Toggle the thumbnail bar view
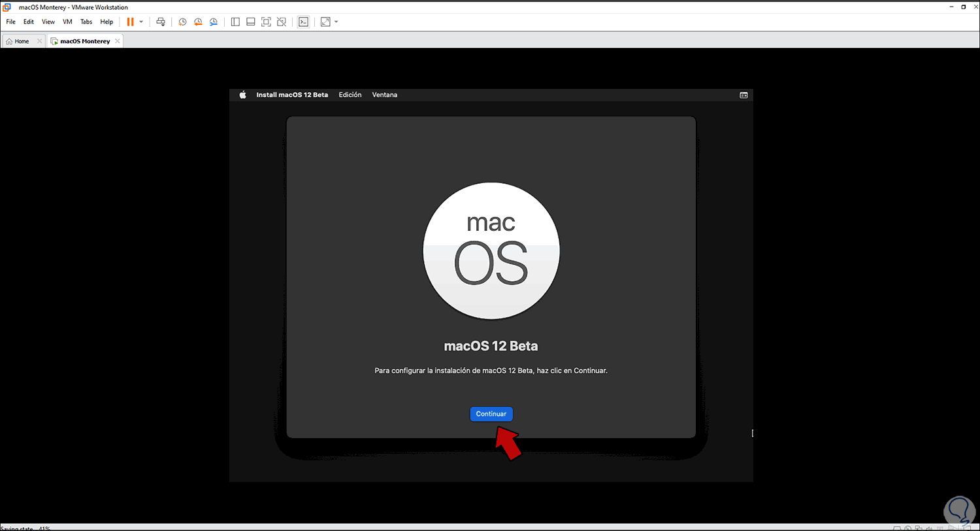Image resolution: width=980 pixels, height=531 pixels. (250, 22)
